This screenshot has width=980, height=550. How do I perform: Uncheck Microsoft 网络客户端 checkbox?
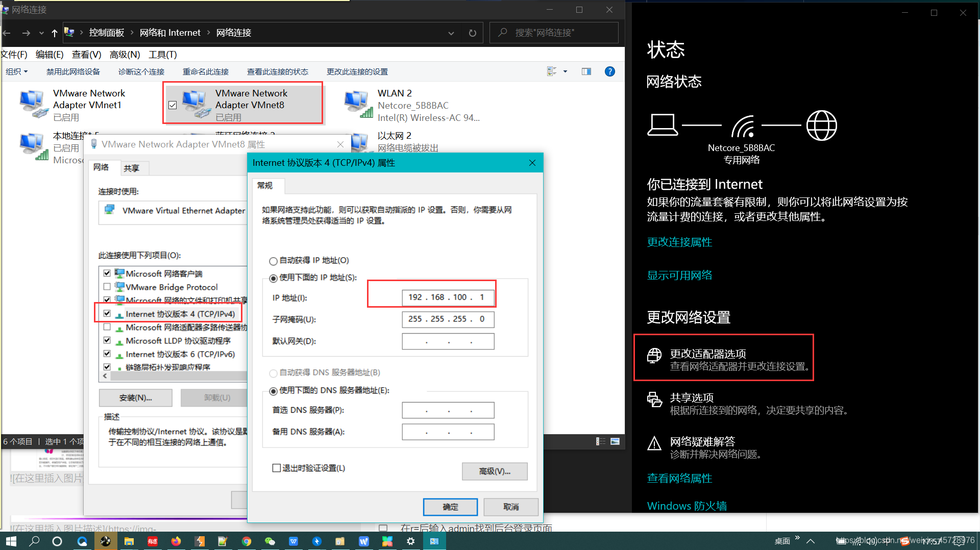coord(107,273)
